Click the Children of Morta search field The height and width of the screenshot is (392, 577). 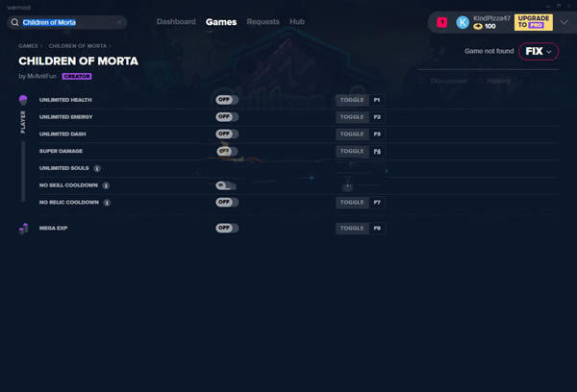pyautogui.click(x=69, y=22)
